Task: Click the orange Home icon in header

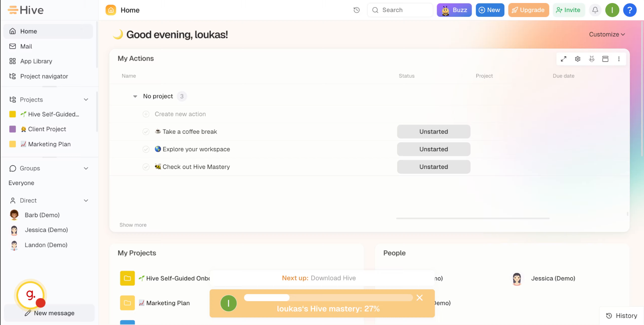Action: pos(111,10)
